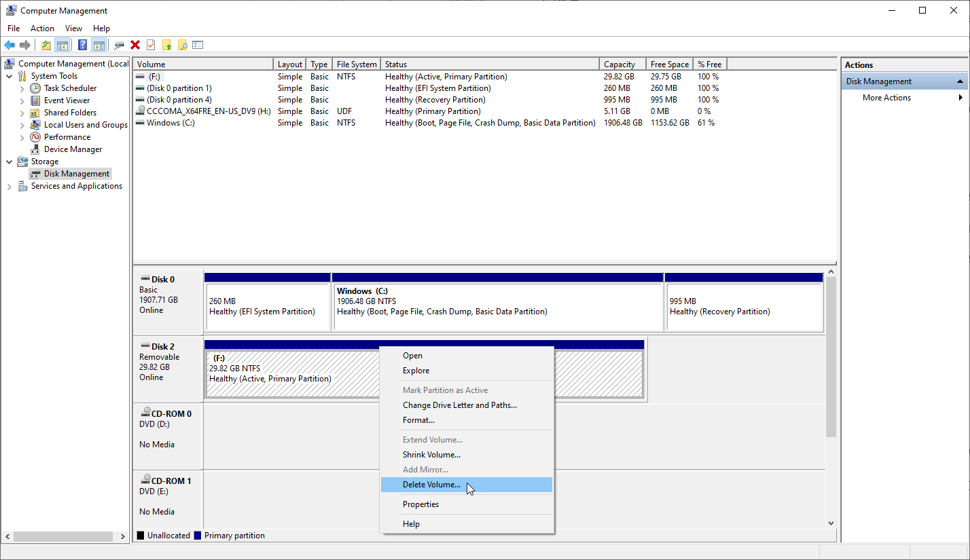This screenshot has height=560, width=970.
Task: Sort by the Volume column header
Action: pyautogui.click(x=204, y=64)
